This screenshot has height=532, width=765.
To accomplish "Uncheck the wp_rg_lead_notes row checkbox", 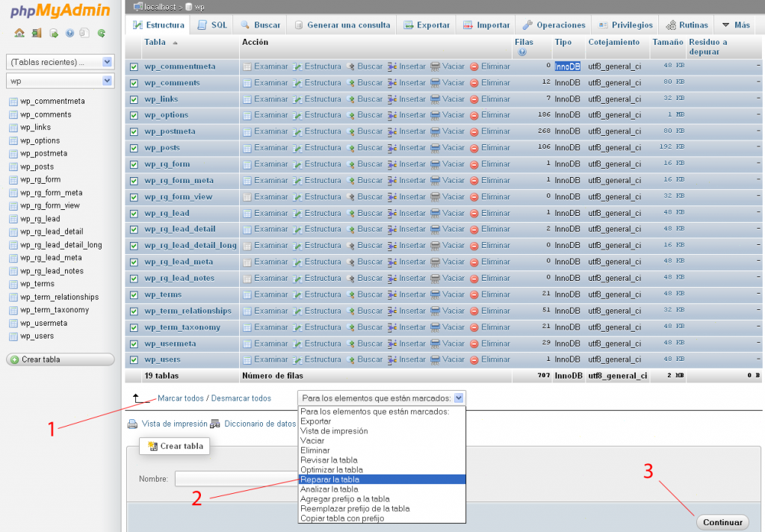I will [134, 279].
